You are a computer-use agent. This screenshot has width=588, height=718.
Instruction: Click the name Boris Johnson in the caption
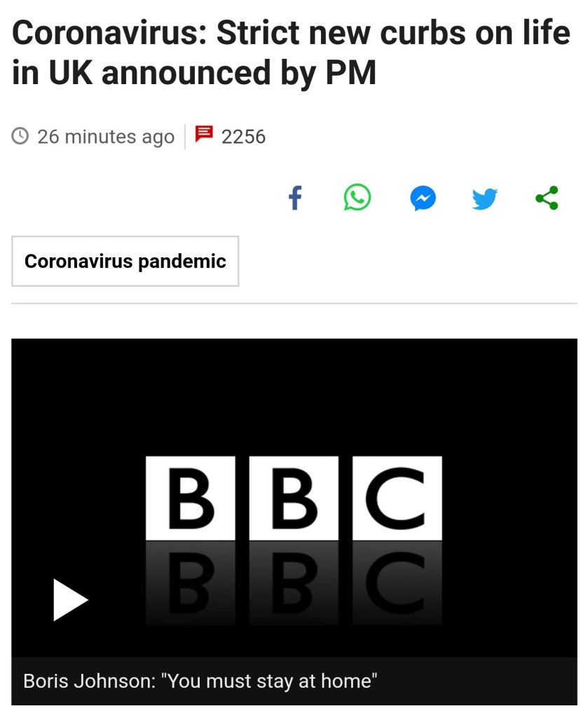[87, 681]
